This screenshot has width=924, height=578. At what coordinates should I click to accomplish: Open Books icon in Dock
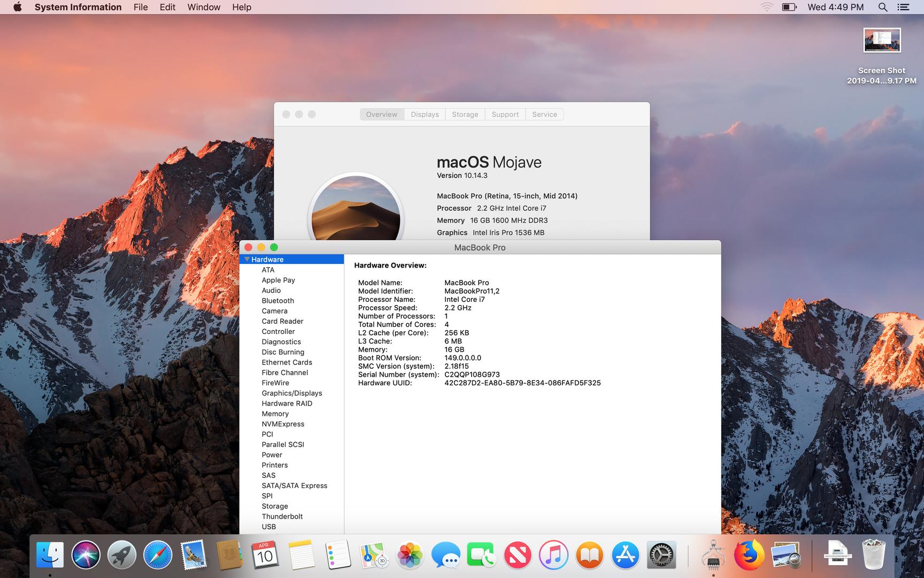pos(589,554)
